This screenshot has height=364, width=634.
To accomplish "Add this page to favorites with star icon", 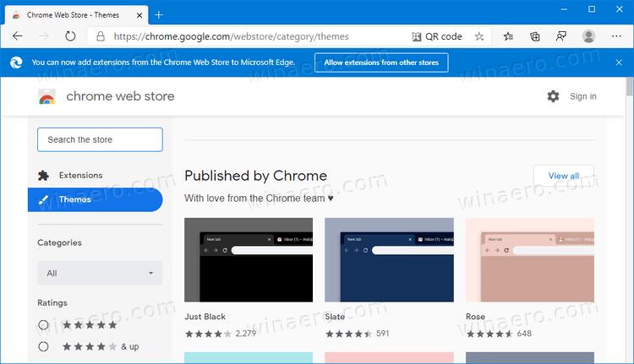I will 479,37.
